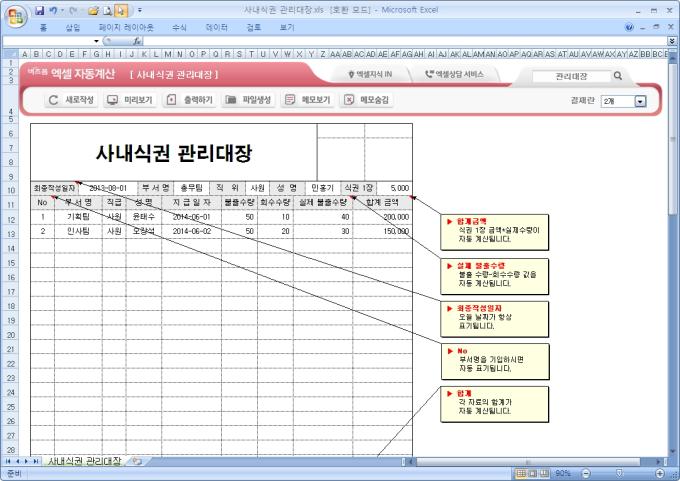Switch to Normal view in status bar
The width and height of the screenshot is (680, 481).
[521, 473]
